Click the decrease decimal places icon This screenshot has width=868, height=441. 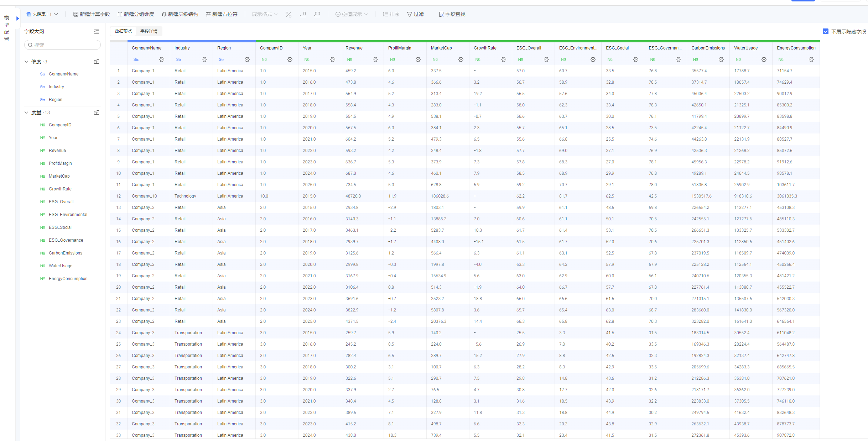click(303, 14)
